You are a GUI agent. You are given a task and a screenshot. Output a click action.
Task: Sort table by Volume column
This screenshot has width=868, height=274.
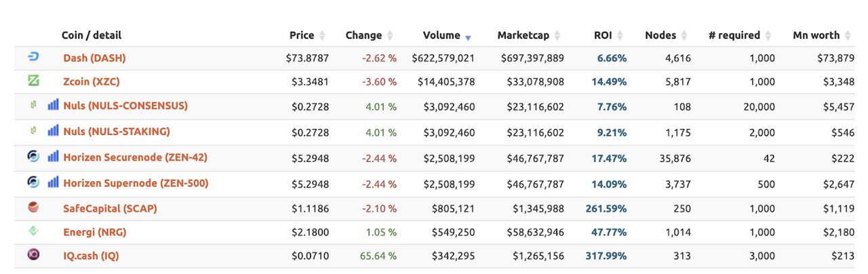[x=447, y=35]
